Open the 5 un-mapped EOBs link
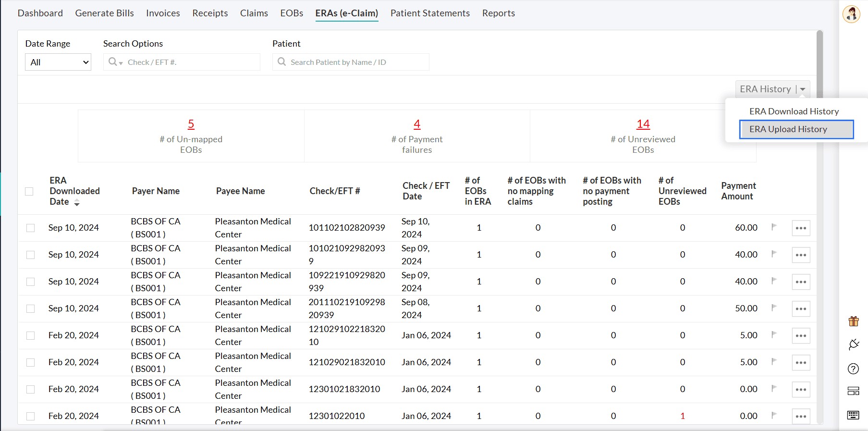 [x=191, y=124]
